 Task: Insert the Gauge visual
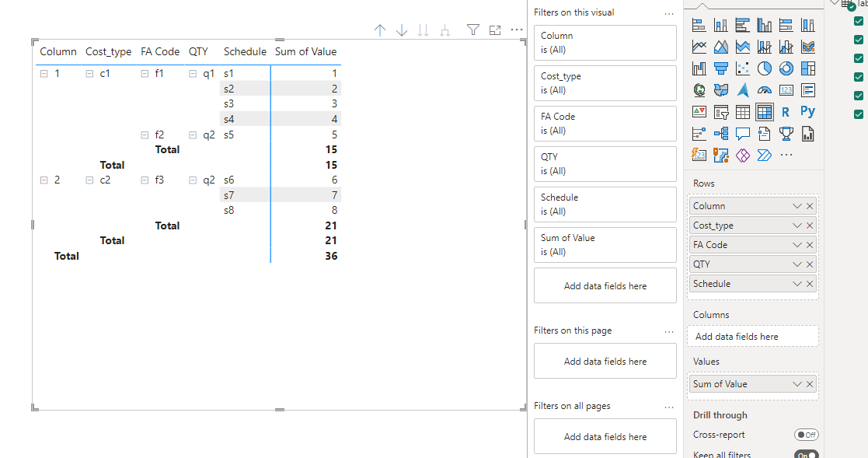765,89
